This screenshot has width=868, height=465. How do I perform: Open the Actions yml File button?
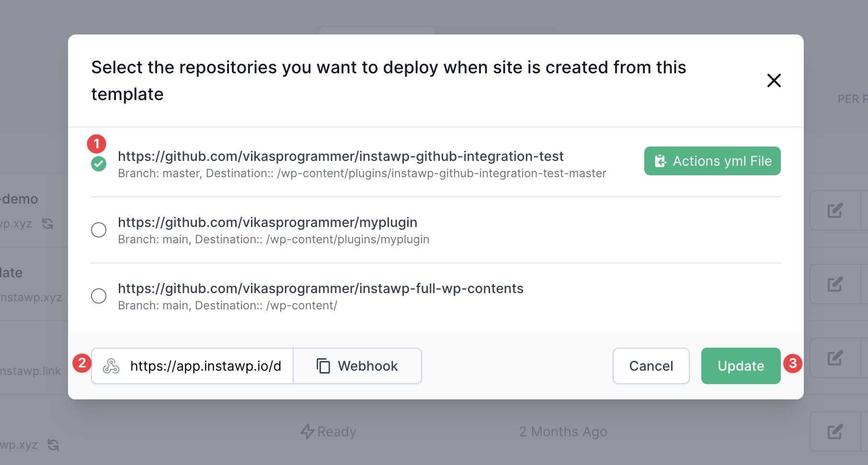point(712,161)
